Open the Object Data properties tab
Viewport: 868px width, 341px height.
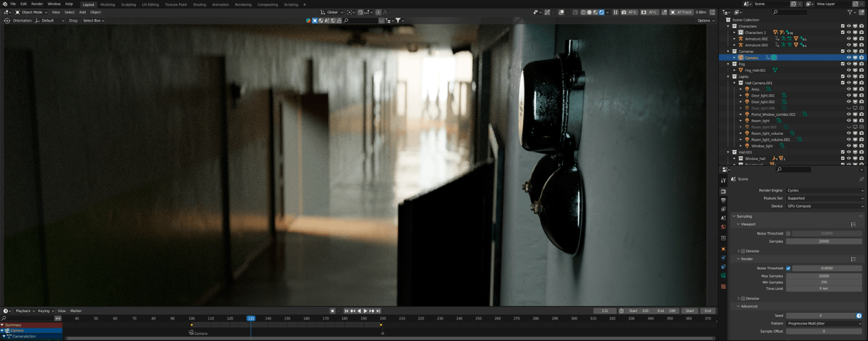click(724, 276)
